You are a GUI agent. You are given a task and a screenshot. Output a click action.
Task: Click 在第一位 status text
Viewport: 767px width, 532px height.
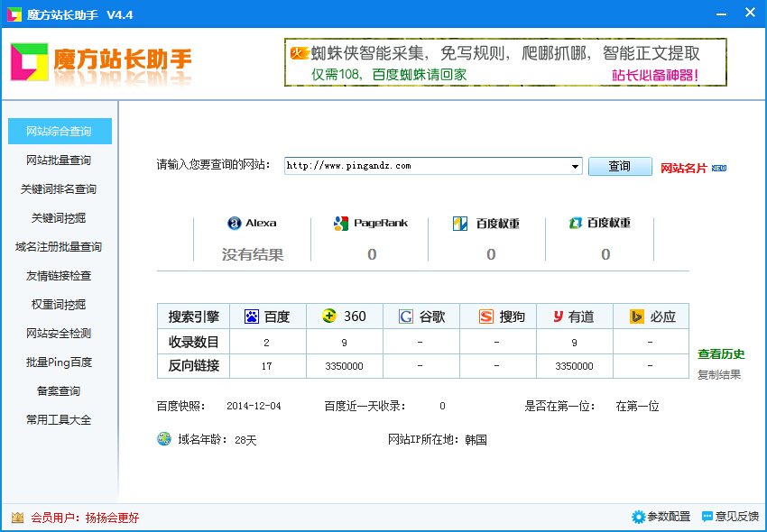click(637, 406)
